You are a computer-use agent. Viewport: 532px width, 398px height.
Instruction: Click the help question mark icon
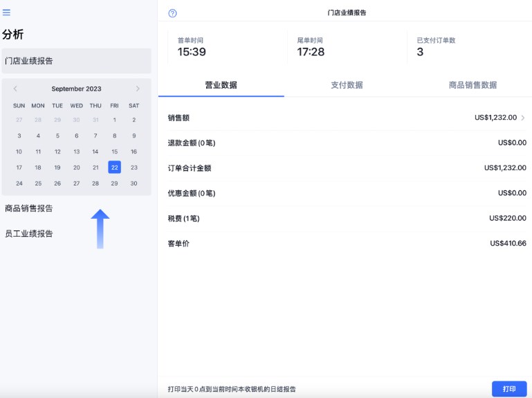pyautogui.click(x=172, y=13)
